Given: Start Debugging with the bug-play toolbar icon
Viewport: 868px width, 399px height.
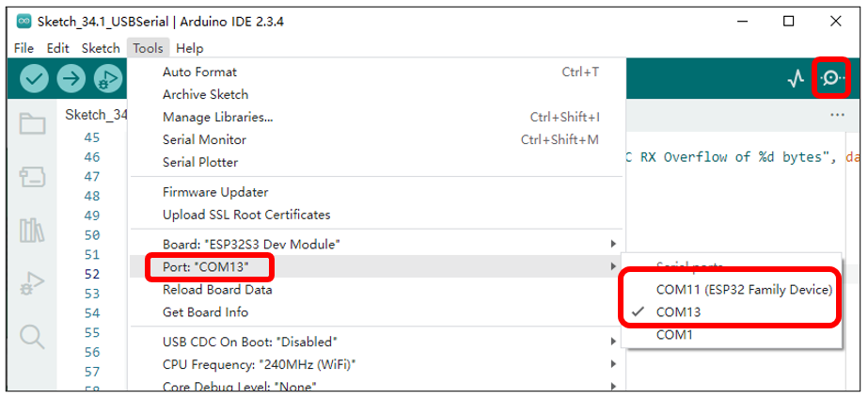Looking at the screenshot, I should (108, 79).
